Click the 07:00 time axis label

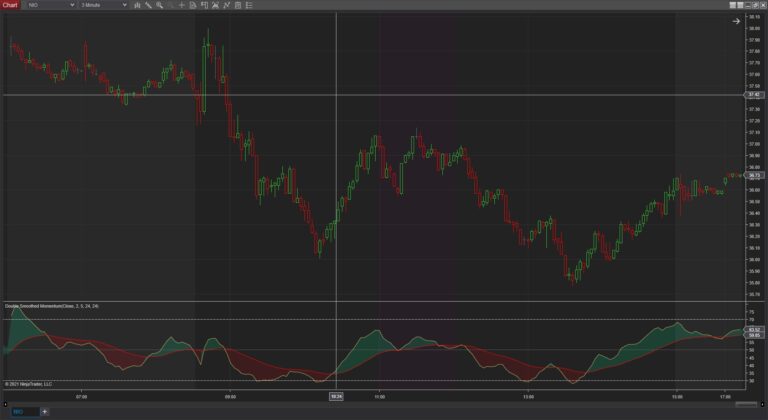82,397
